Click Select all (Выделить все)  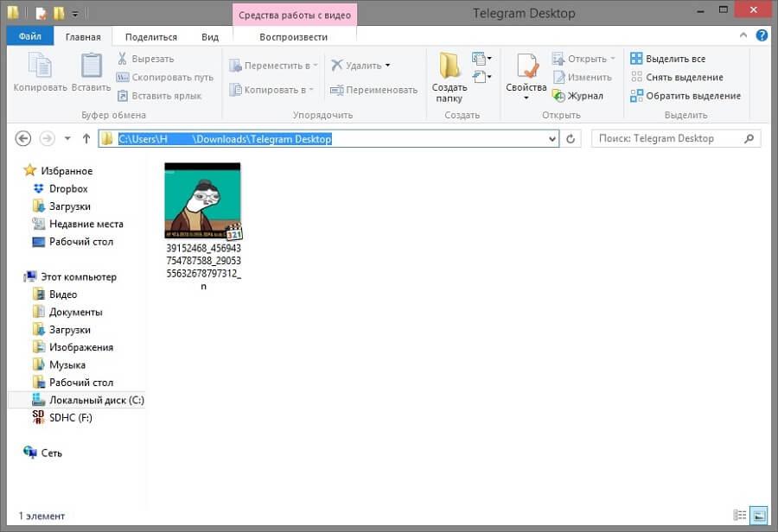click(667, 59)
